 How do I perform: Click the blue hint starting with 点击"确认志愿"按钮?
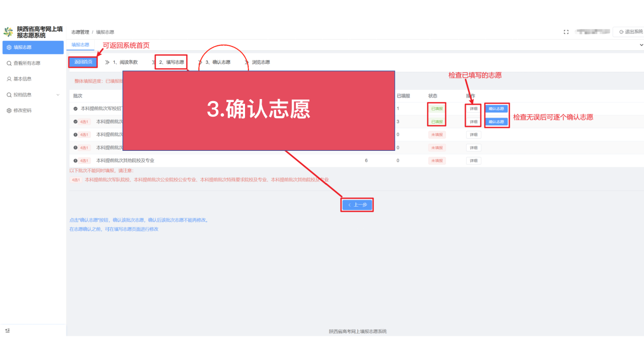click(x=139, y=220)
